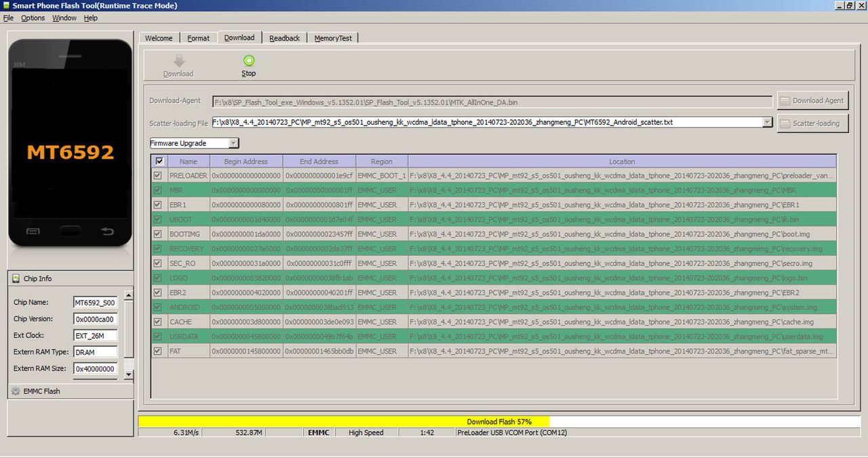Uncheck the FAT row checkbox
This screenshot has width=868, height=458.
click(x=158, y=351)
